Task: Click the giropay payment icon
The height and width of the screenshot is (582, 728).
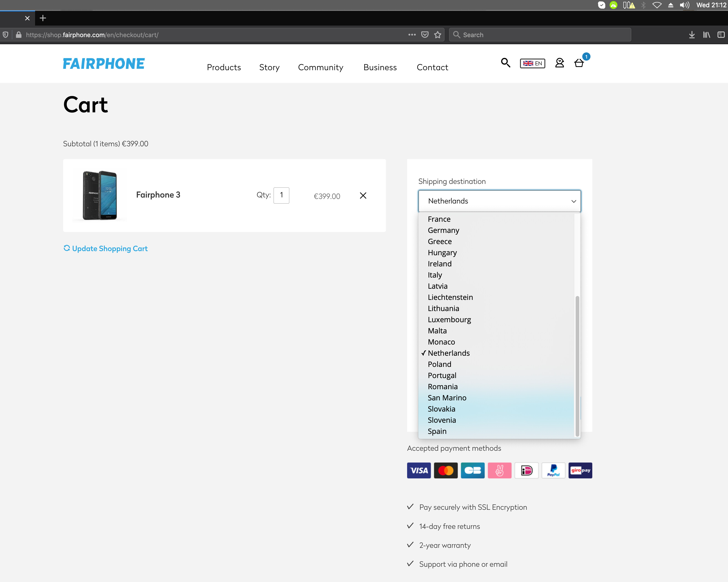Action: click(580, 470)
